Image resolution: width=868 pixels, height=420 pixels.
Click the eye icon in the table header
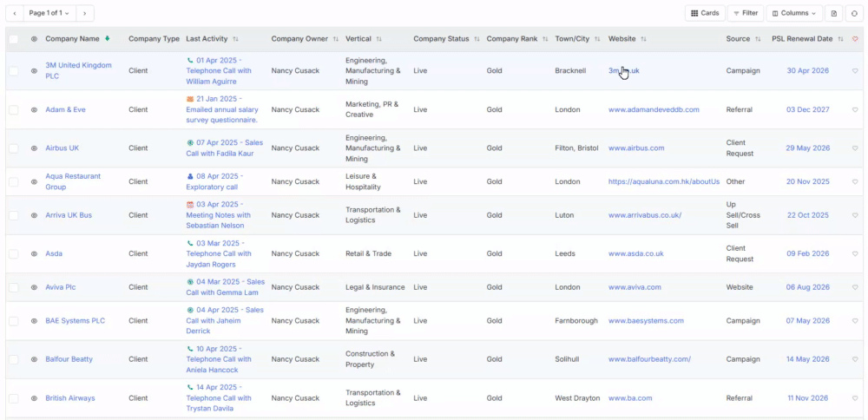click(34, 39)
